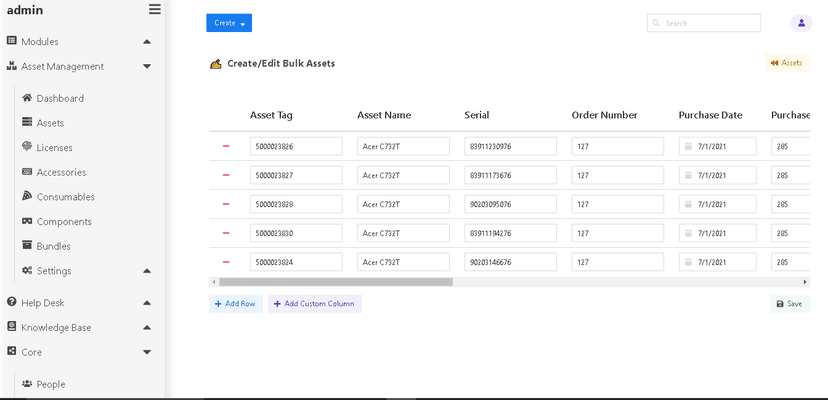Focus the Search input field

coord(704,23)
